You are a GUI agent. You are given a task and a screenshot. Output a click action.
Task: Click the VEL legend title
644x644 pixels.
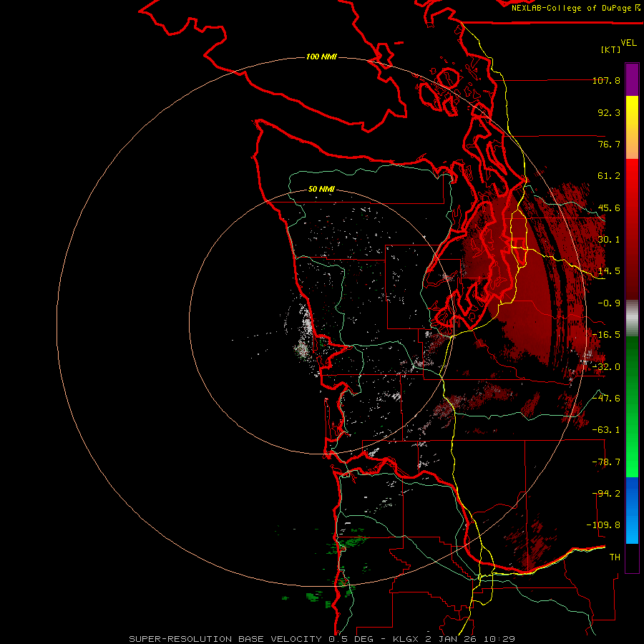pyautogui.click(x=629, y=43)
